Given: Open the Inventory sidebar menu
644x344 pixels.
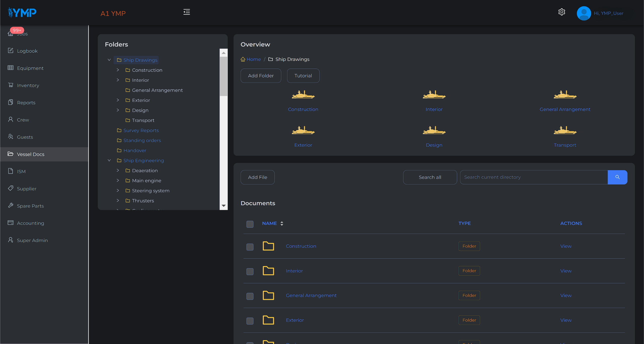Looking at the screenshot, I should tap(28, 85).
